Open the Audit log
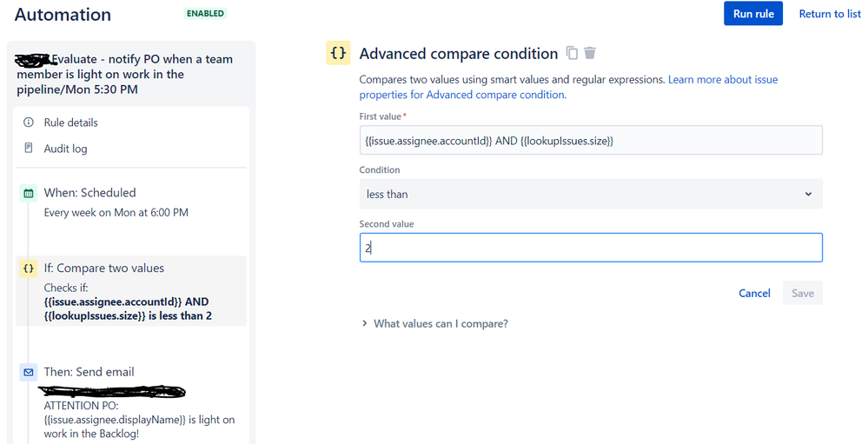The width and height of the screenshot is (868, 444). 65,149
